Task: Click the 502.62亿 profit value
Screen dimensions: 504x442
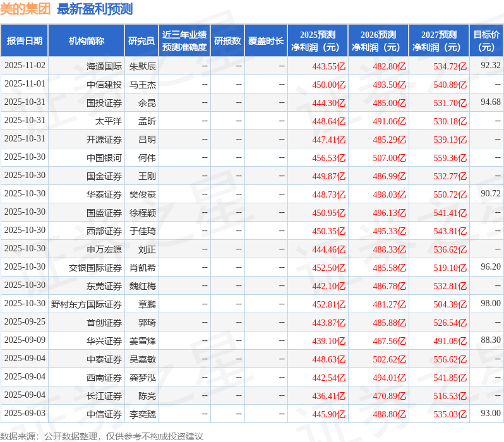Action: (390, 359)
